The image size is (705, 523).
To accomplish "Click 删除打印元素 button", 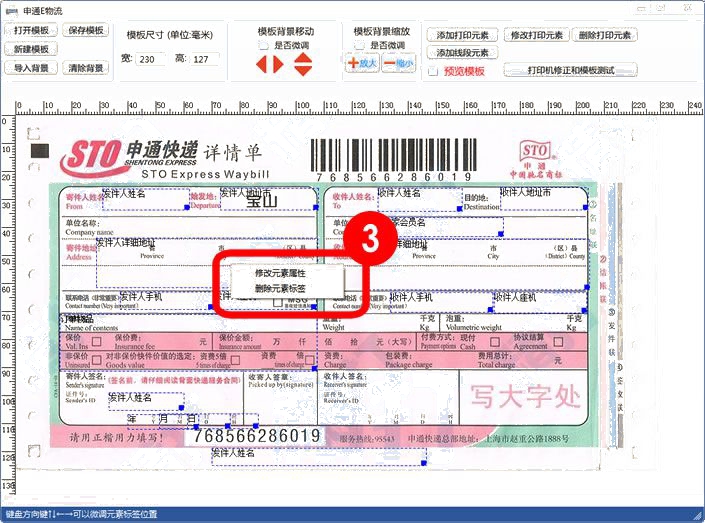I will point(605,35).
